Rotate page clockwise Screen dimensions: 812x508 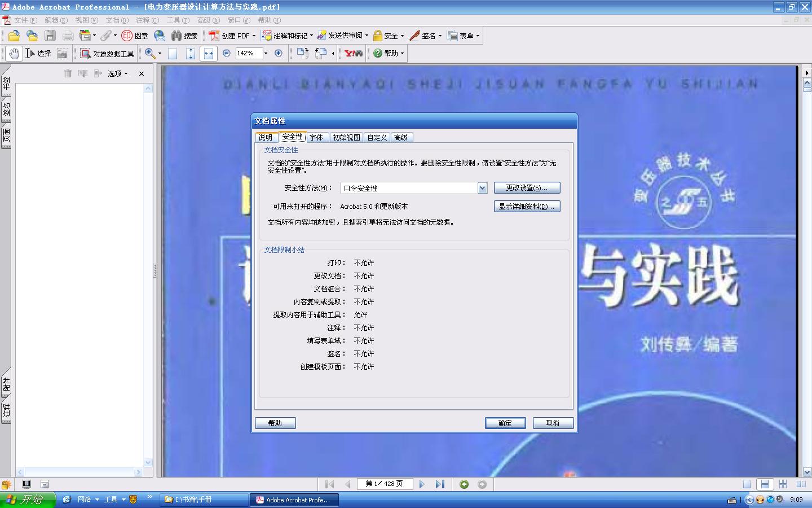303,54
